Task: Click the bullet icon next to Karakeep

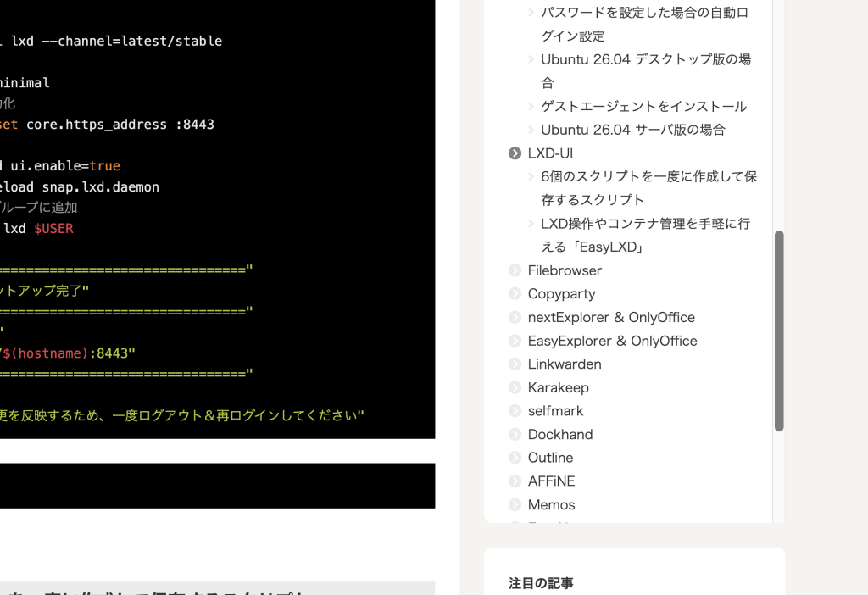Action: 515,387
